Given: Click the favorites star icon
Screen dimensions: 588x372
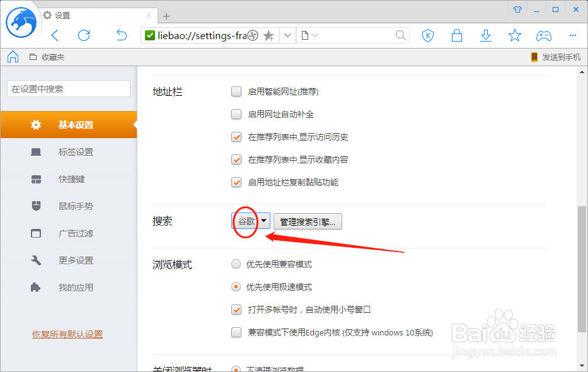Looking at the screenshot, I should [x=514, y=35].
